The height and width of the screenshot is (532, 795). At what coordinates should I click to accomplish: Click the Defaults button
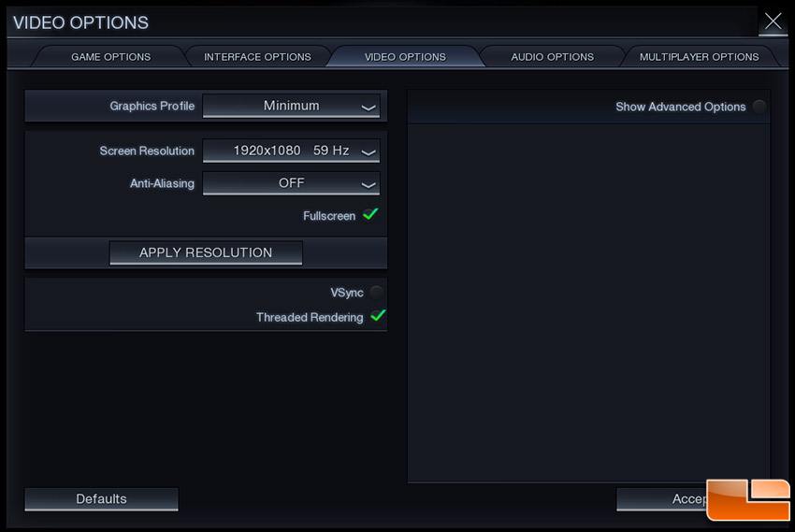[x=101, y=499]
